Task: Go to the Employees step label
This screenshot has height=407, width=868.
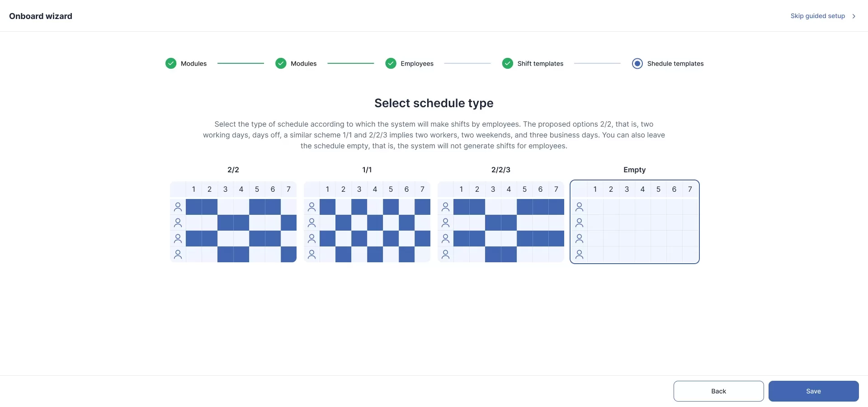Action: [417, 64]
